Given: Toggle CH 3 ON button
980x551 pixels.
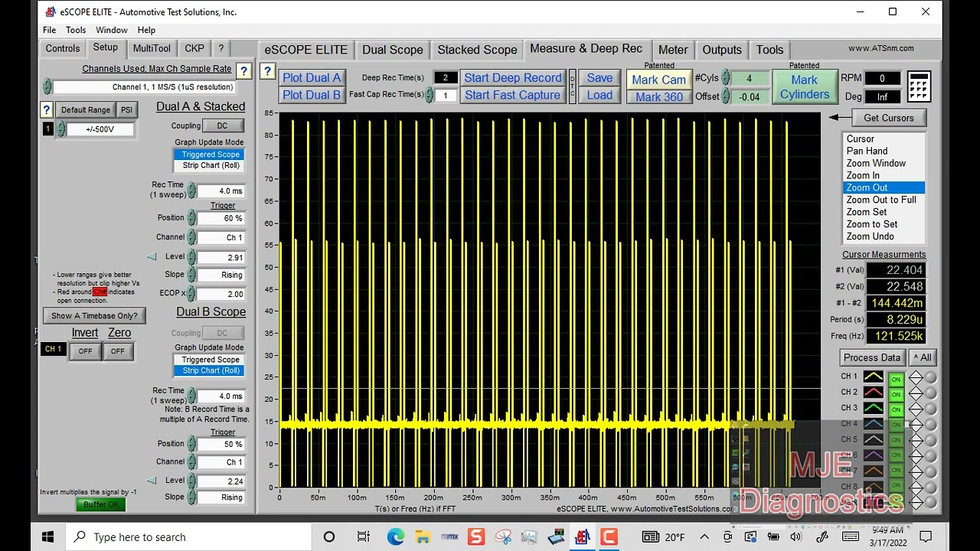Looking at the screenshot, I should (896, 409).
